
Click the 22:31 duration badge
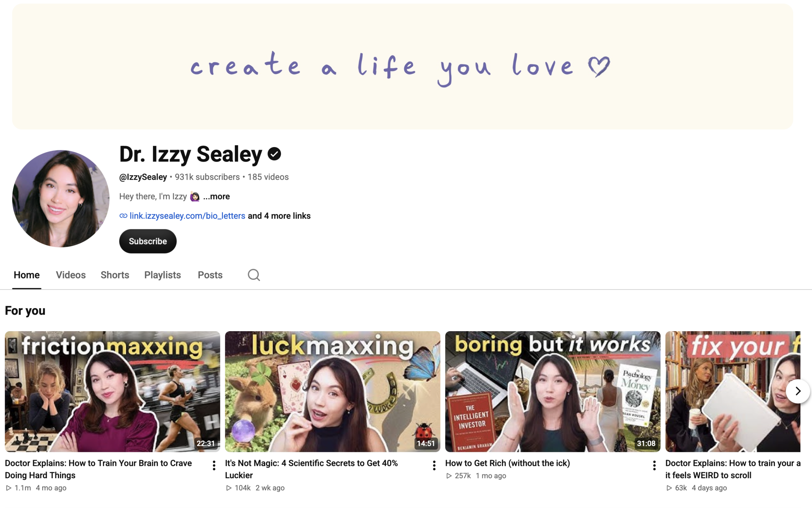(206, 443)
